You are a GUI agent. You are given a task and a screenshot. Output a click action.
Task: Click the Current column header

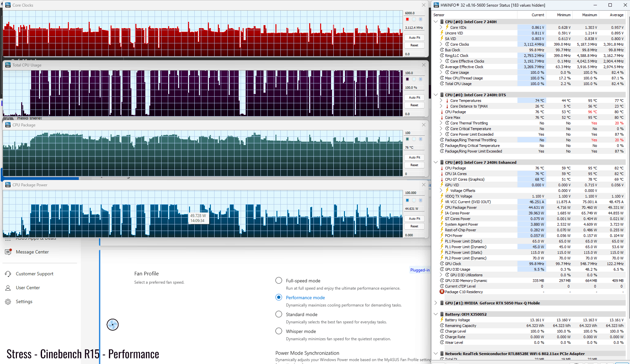532,15
